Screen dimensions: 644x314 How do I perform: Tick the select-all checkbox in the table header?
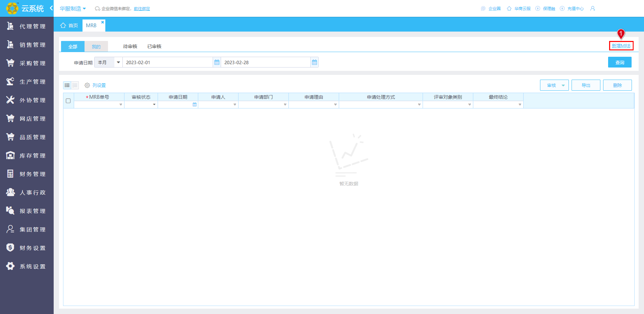(x=68, y=101)
